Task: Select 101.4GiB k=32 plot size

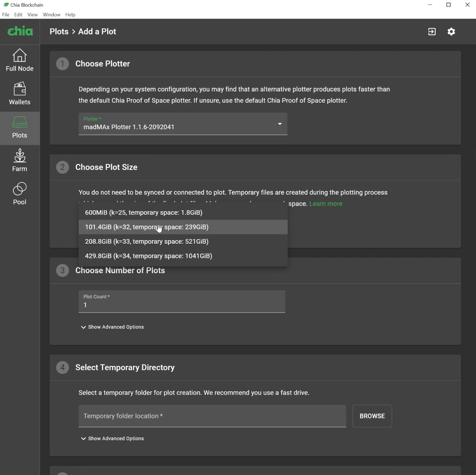Action: [x=183, y=227]
